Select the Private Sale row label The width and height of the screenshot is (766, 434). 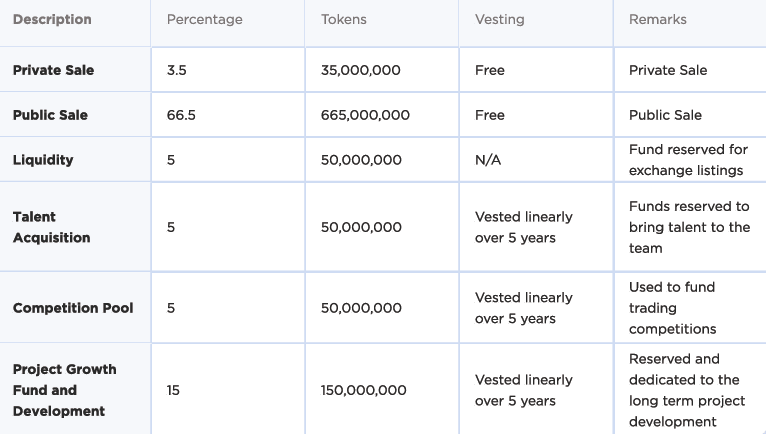[53, 70]
